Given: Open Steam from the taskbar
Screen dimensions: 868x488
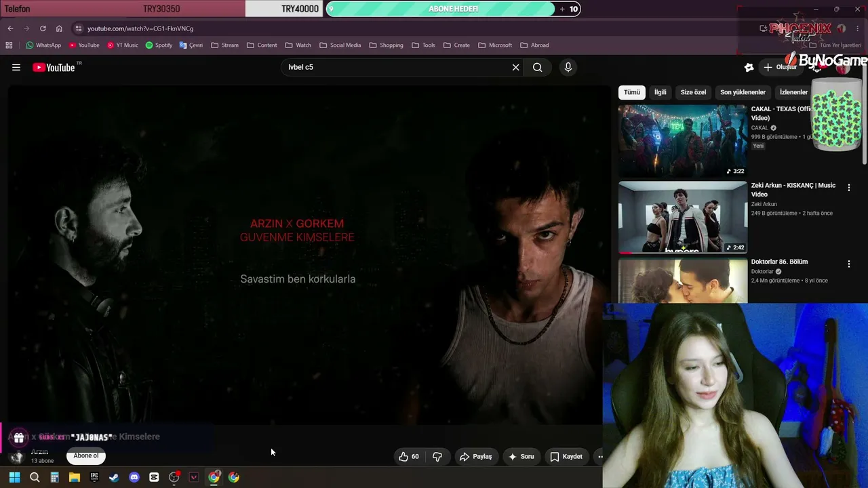Looking at the screenshot, I should (114, 477).
